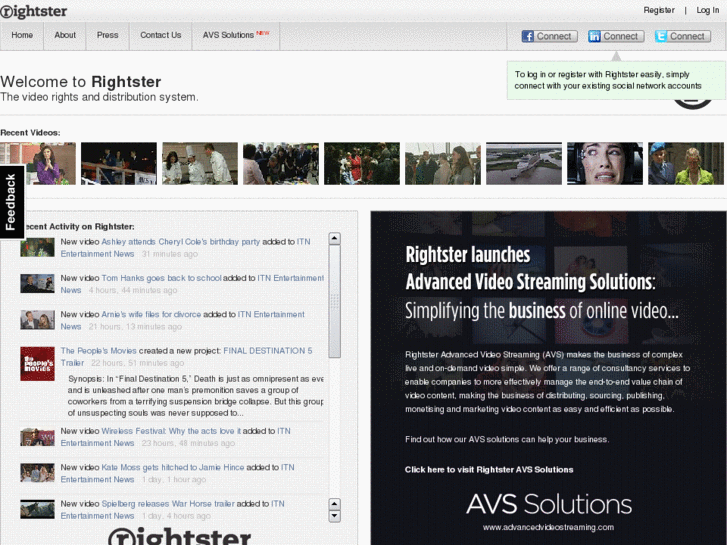This screenshot has height=545, width=727.
Task: Click the Twitter Connect button
Action: click(x=682, y=36)
